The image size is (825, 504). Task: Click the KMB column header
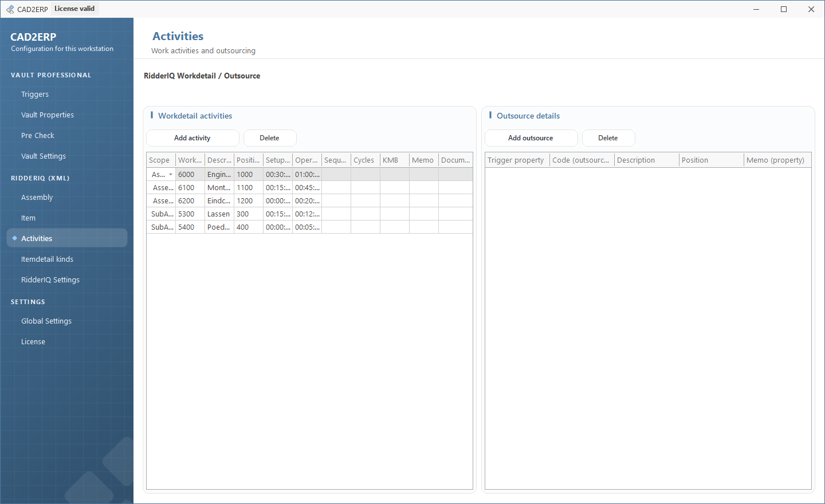point(395,160)
